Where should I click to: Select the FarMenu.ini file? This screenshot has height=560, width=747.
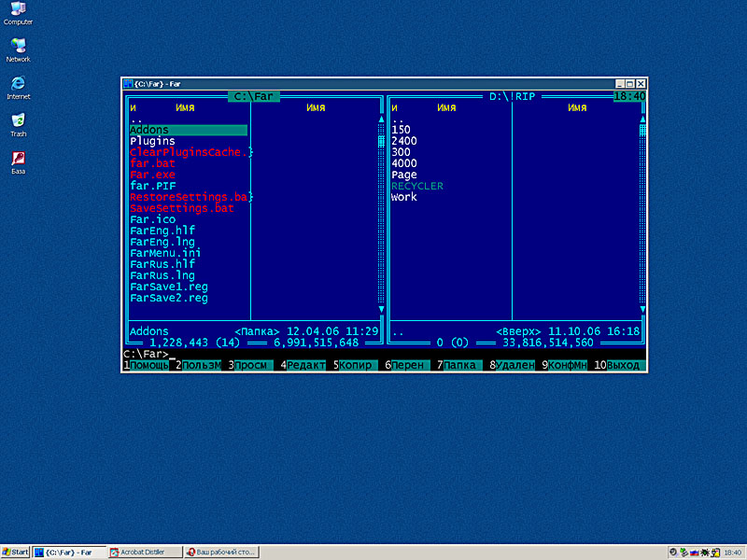tap(165, 253)
